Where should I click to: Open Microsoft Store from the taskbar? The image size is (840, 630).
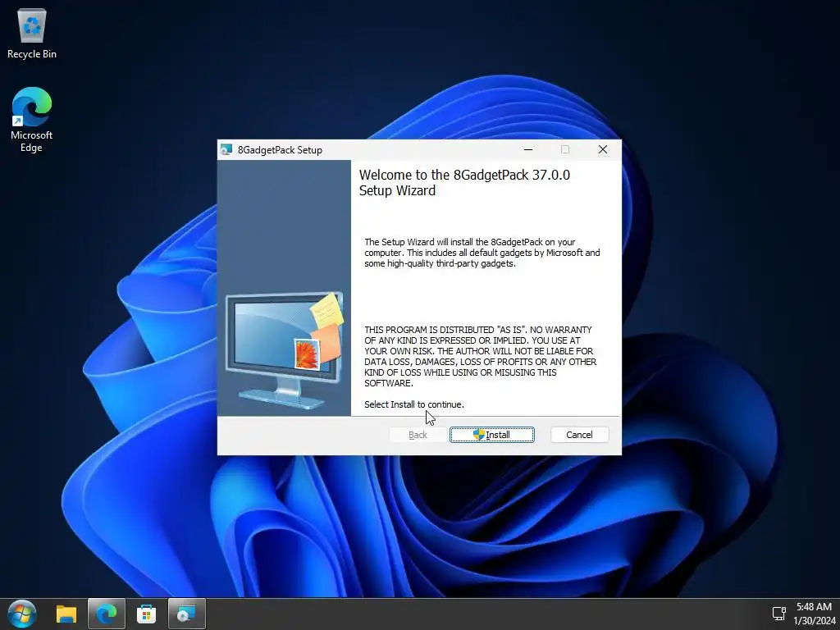pyautogui.click(x=146, y=614)
